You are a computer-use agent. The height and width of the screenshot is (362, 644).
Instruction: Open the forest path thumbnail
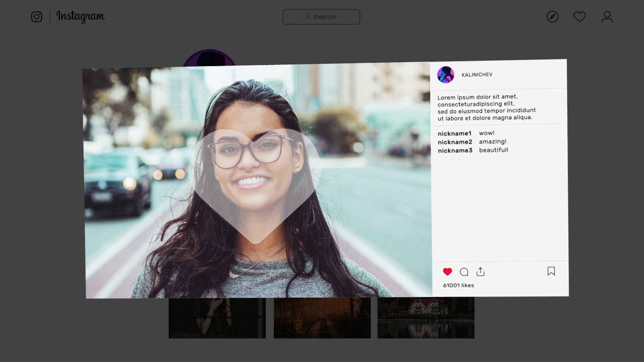[x=322, y=318]
